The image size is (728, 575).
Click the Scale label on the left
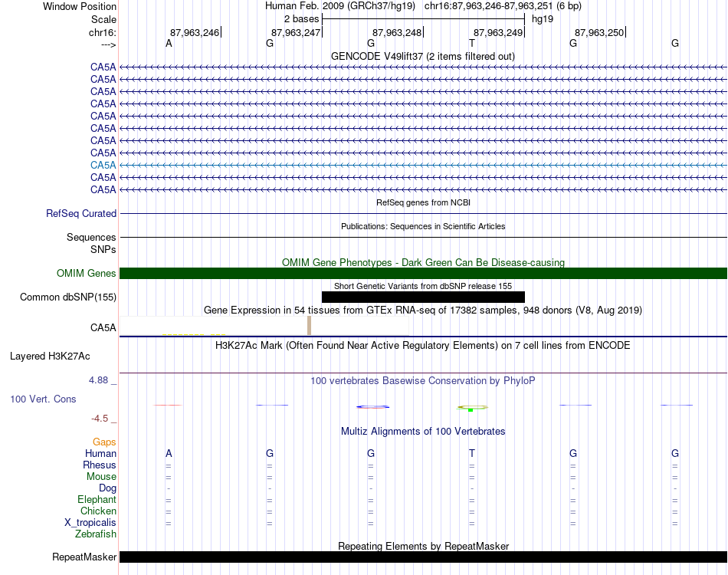(x=103, y=19)
